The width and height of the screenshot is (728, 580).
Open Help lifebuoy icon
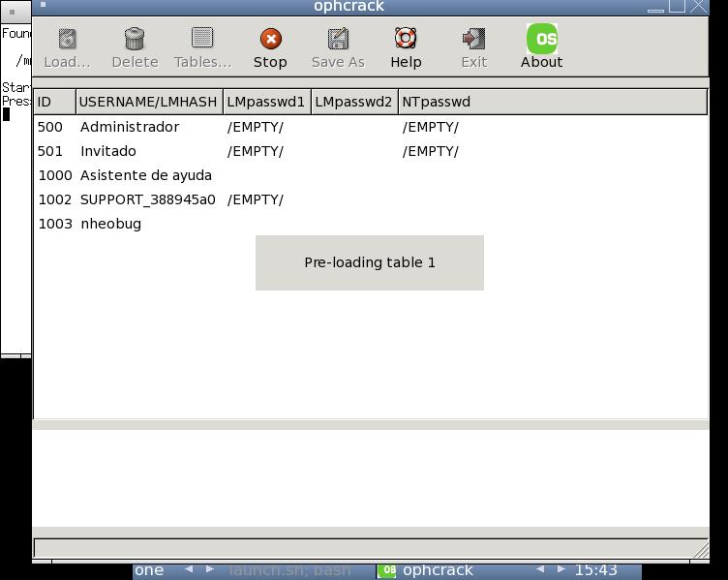[x=406, y=38]
